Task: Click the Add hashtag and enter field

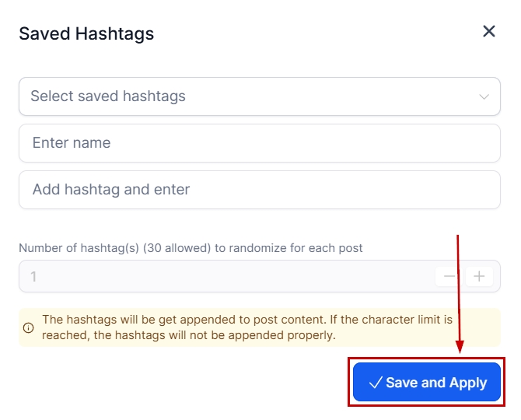Action: click(259, 190)
